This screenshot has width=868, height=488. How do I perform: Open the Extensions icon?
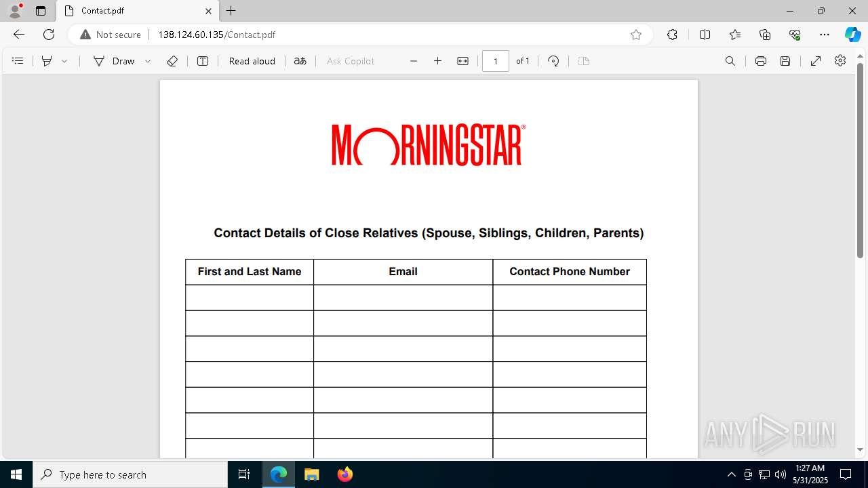(x=672, y=35)
